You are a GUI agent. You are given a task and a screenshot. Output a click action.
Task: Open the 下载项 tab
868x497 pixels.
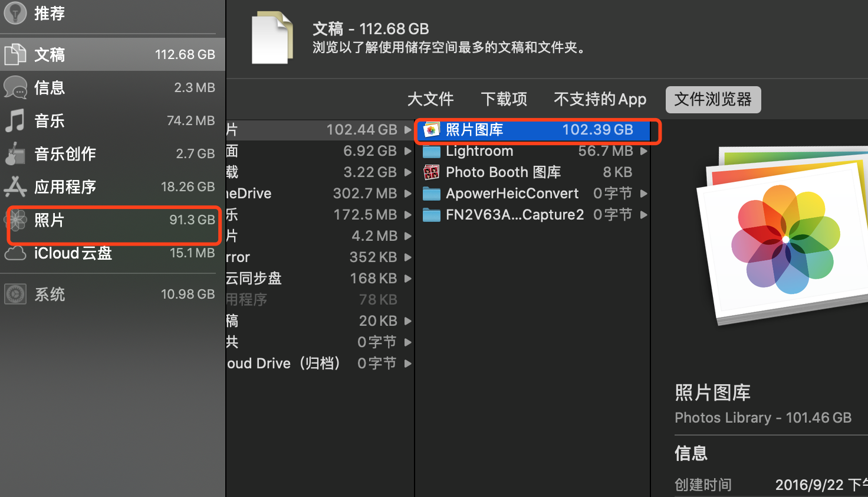504,99
